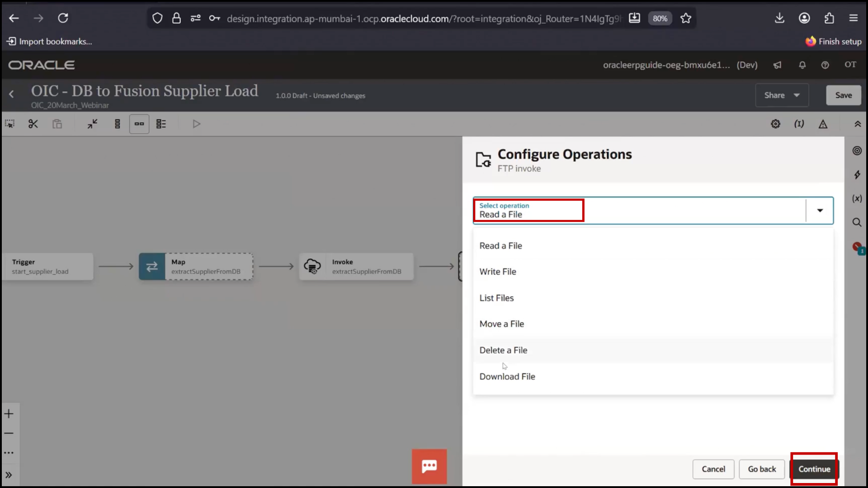Zoom out canvas with minus icon
Screen dimensions: 868x488
point(9,433)
